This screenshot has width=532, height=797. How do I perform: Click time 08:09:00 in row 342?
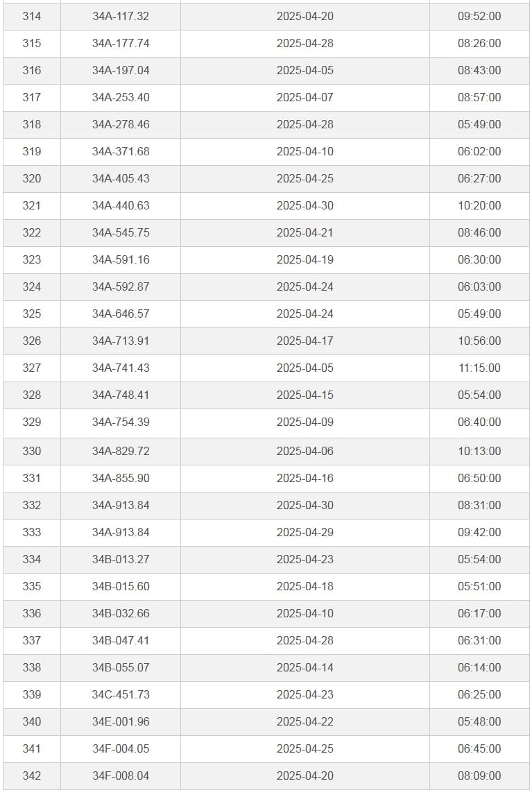[479, 775]
